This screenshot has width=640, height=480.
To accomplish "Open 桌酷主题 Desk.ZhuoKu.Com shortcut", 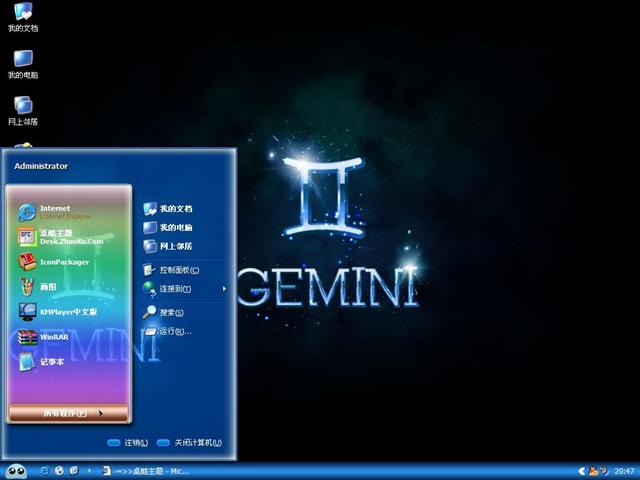I will pyautogui.click(x=60, y=237).
